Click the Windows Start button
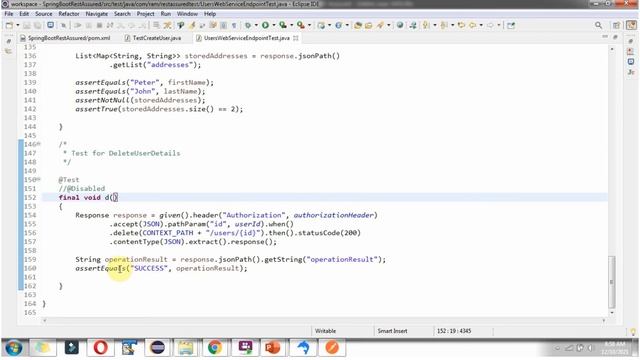 [x=14, y=348]
